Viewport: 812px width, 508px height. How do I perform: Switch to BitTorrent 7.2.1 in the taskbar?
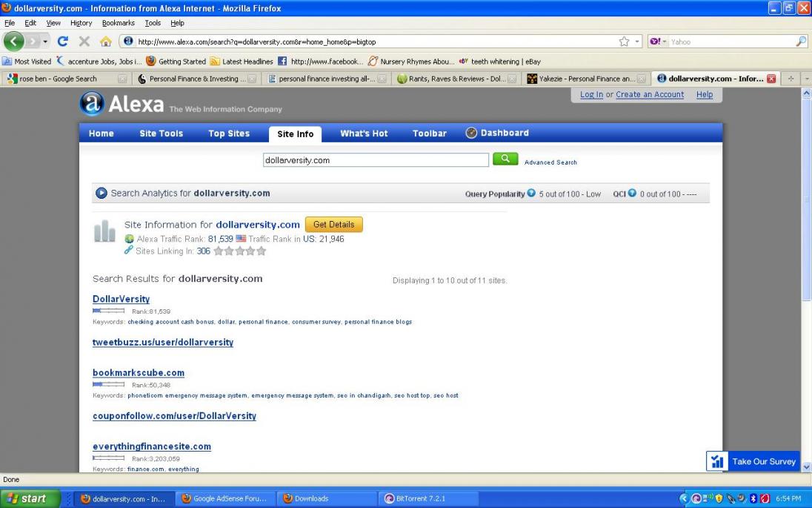click(428, 498)
